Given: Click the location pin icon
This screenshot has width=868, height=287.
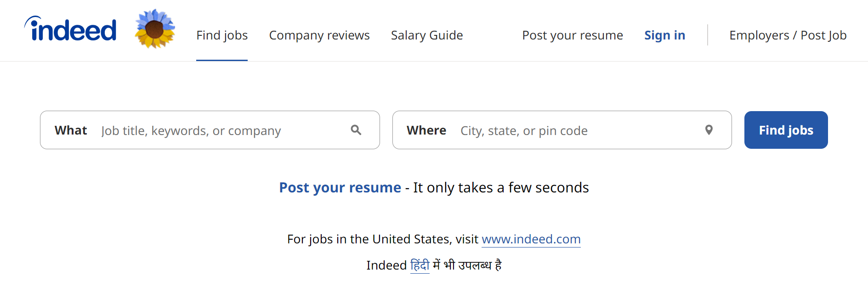Looking at the screenshot, I should (709, 130).
